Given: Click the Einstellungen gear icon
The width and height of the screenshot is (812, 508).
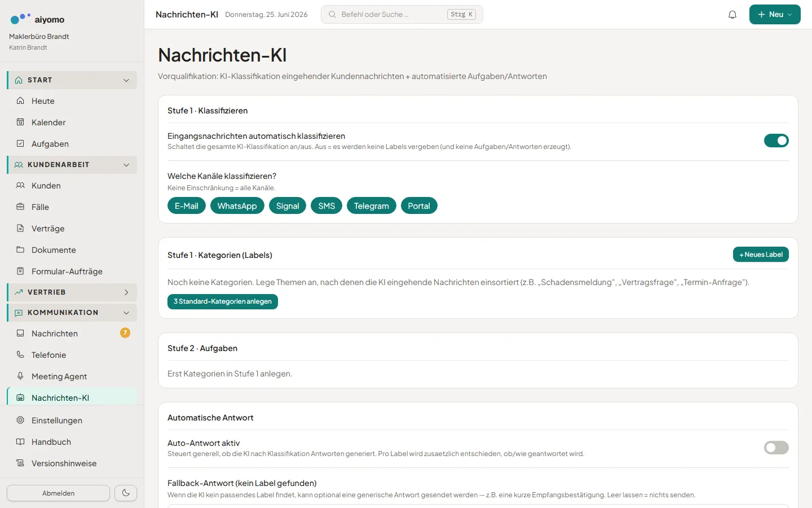Looking at the screenshot, I should coord(20,420).
